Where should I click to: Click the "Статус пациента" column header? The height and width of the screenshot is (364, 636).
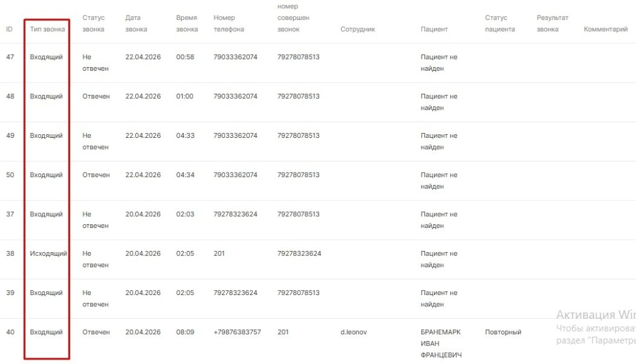point(500,24)
